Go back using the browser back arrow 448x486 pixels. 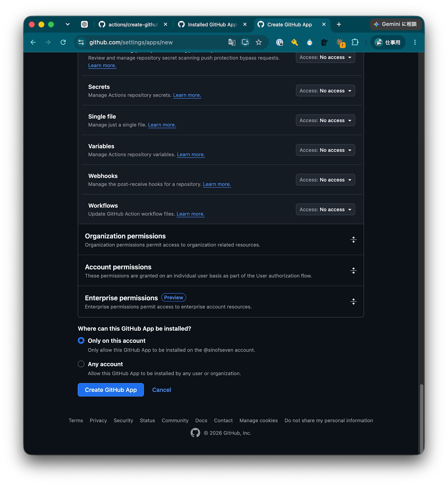(x=33, y=42)
